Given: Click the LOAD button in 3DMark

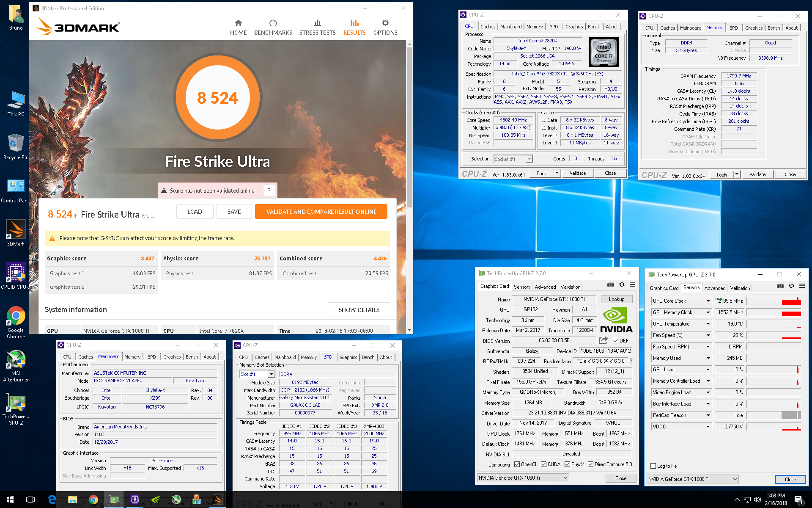Looking at the screenshot, I should (195, 212).
